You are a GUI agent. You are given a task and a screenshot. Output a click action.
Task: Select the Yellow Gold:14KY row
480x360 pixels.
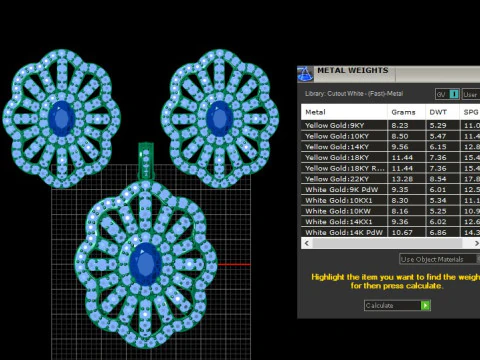point(390,147)
